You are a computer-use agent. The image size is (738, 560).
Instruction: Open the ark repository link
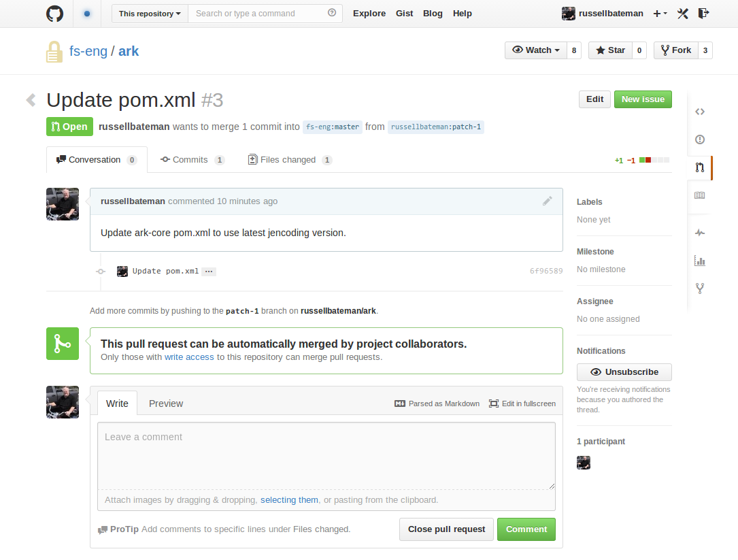(128, 51)
